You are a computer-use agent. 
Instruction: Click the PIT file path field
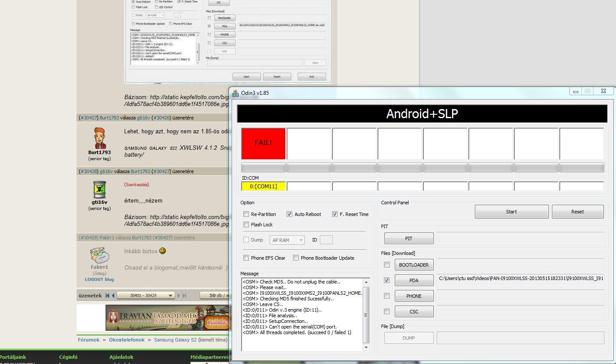pyautogui.click(x=520, y=238)
